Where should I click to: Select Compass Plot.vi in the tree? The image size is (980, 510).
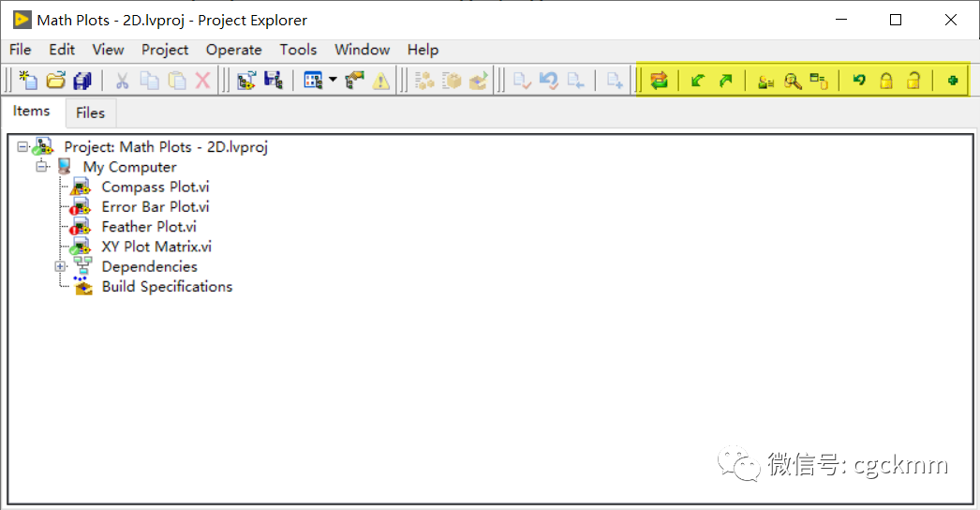click(x=155, y=187)
